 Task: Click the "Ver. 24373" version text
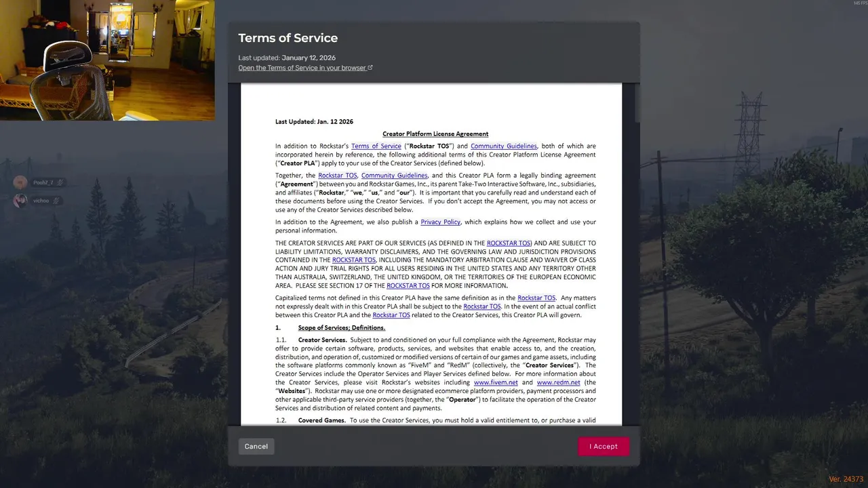pos(846,479)
